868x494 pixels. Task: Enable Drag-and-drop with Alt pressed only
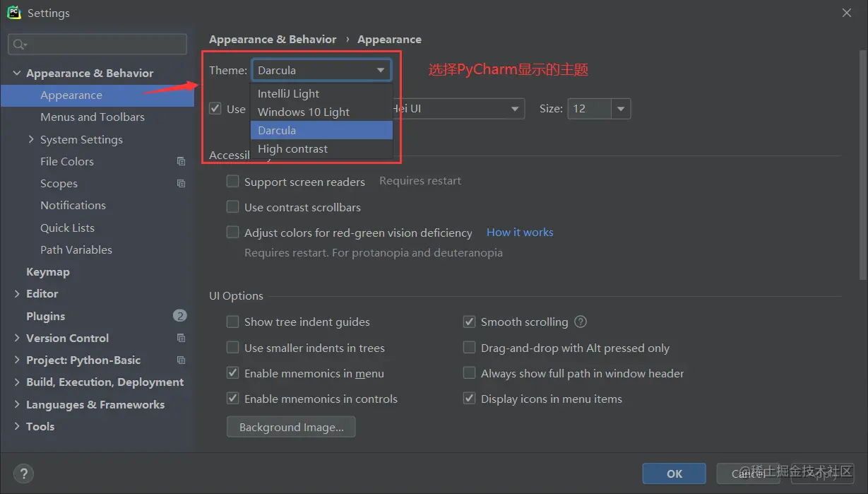coord(469,348)
